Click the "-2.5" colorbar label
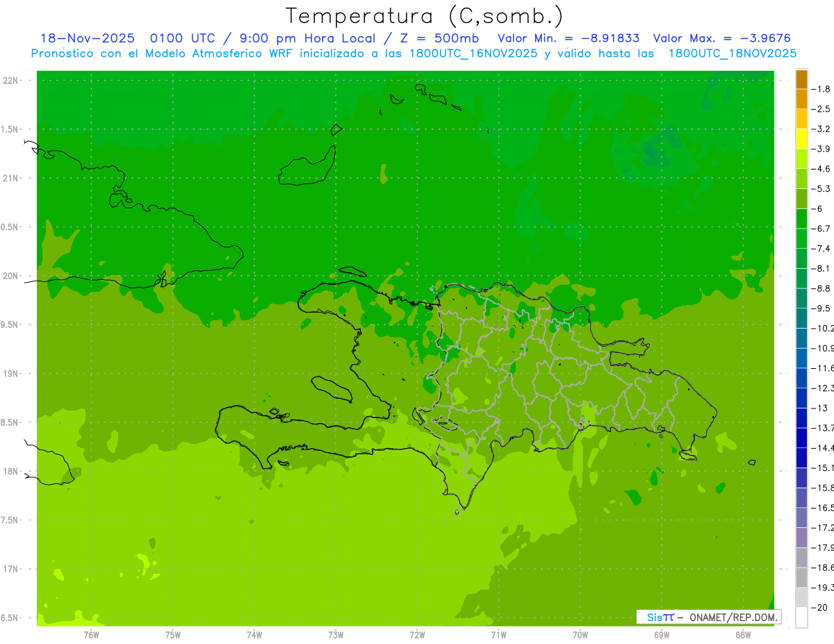 click(x=821, y=109)
